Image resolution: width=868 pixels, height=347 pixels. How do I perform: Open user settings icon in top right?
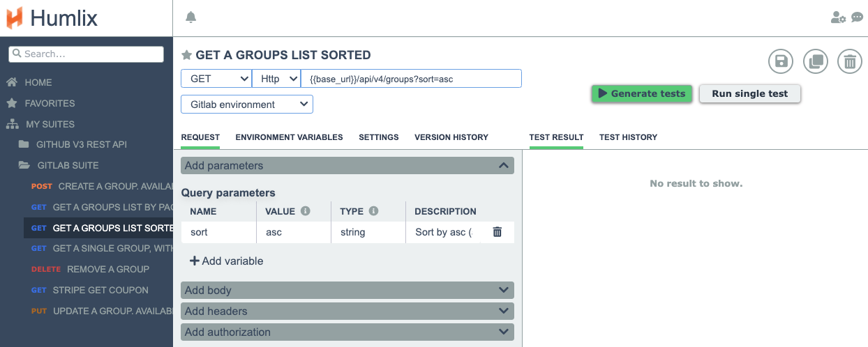(x=838, y=17)
